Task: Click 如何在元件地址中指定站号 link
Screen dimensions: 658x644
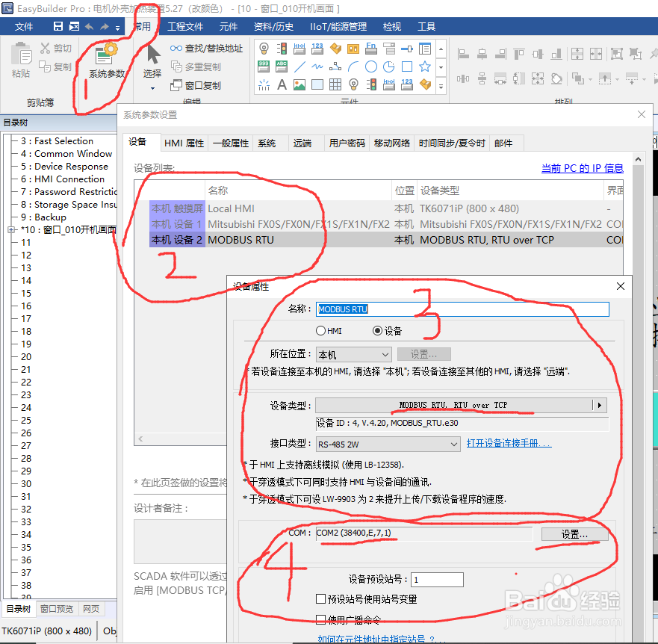Action: [382, 639]
